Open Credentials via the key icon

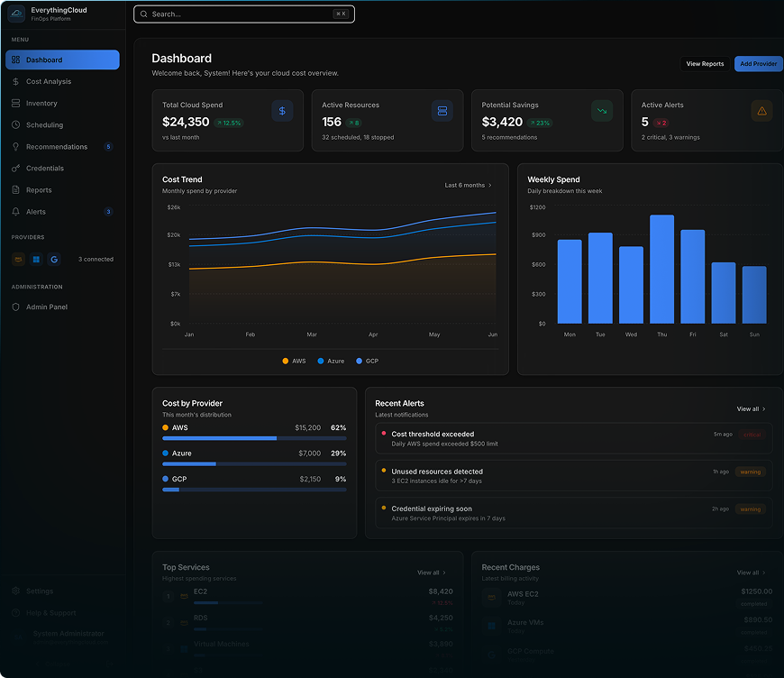point(16,169)
